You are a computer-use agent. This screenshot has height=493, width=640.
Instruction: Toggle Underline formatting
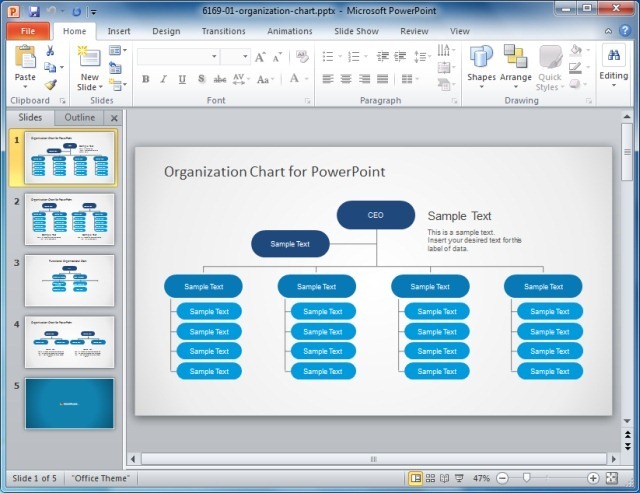pos(182,79)
